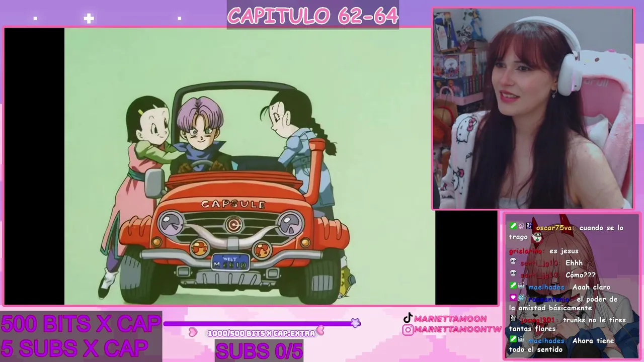Screen dimensions: 644x362
Task: Open the MARIETTAMOON TikTok handle
Action: click(450, 319)
